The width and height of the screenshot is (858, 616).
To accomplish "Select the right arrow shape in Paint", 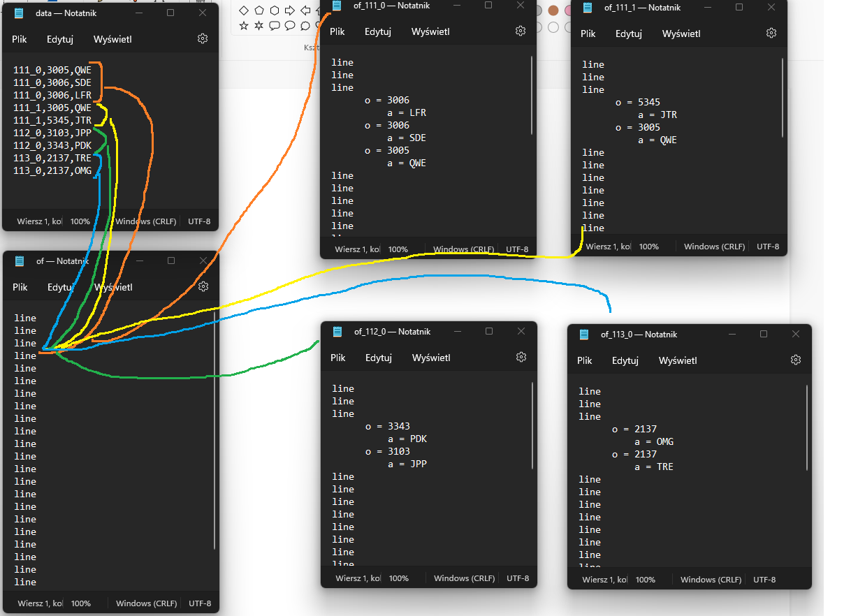I will tap(290, 10).
